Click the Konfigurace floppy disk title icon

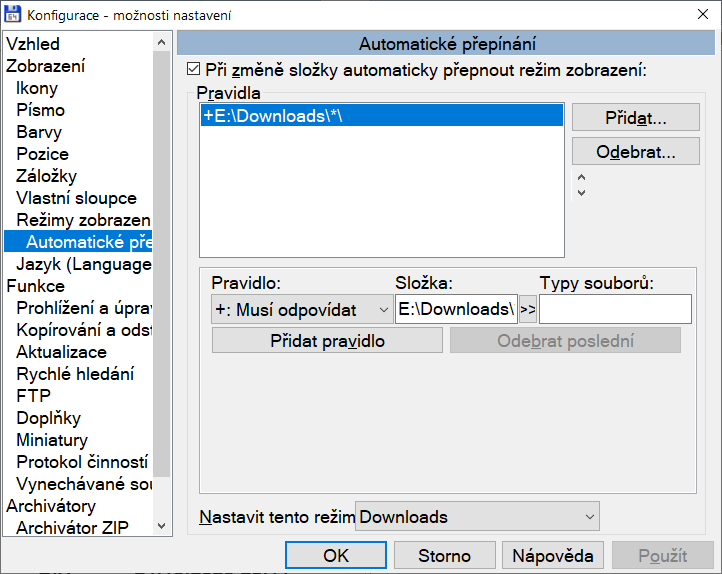click(x=14, y=14)
